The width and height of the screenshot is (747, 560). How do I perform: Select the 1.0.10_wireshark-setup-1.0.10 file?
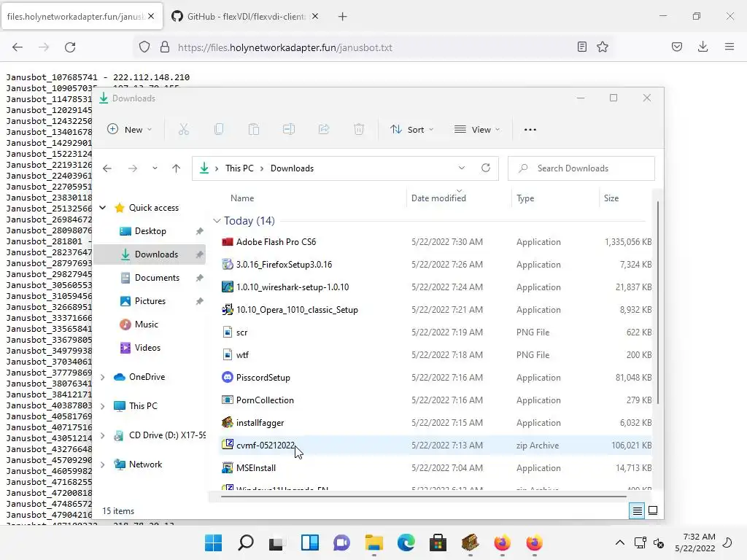pyautogui.click(x=436, y=287)
